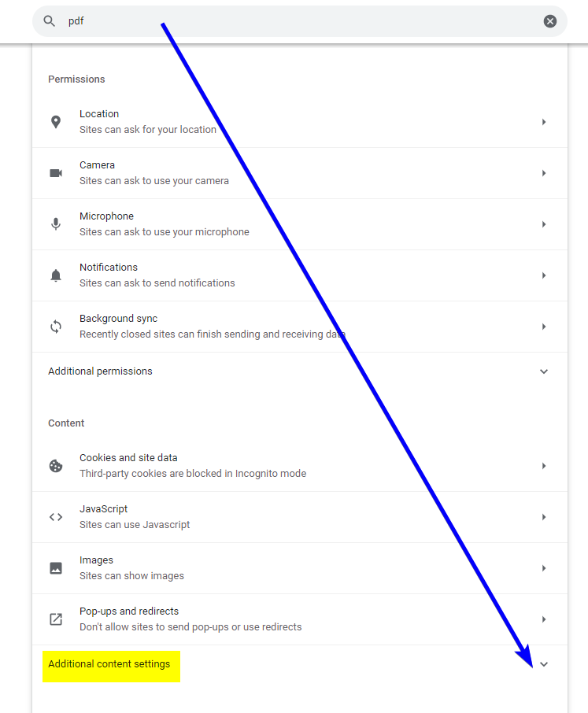
Task: Expand Additional permissions chevron
Action: point(543,371)
